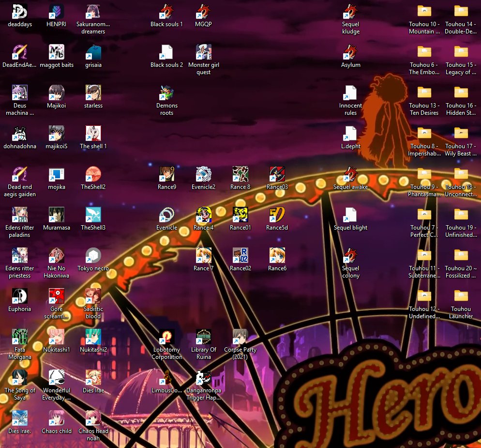Click the Evenicle2 icon
Image resolution: width=481 pixels, height=448 pixels.
pos(203,174)
